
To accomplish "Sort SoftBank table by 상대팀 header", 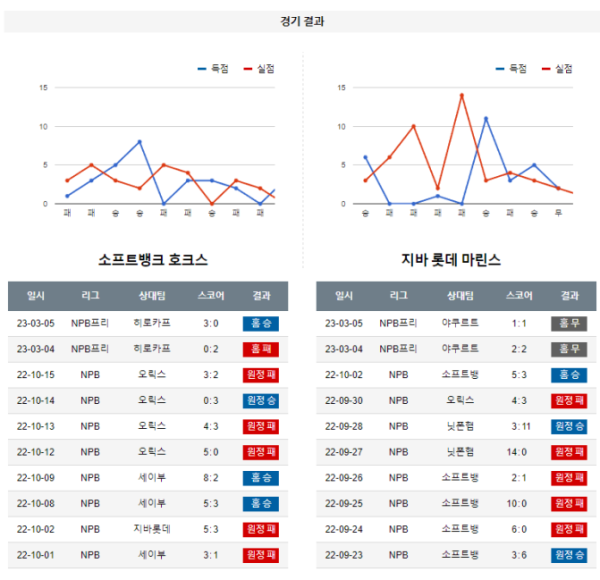I will [x=152, y=296].
